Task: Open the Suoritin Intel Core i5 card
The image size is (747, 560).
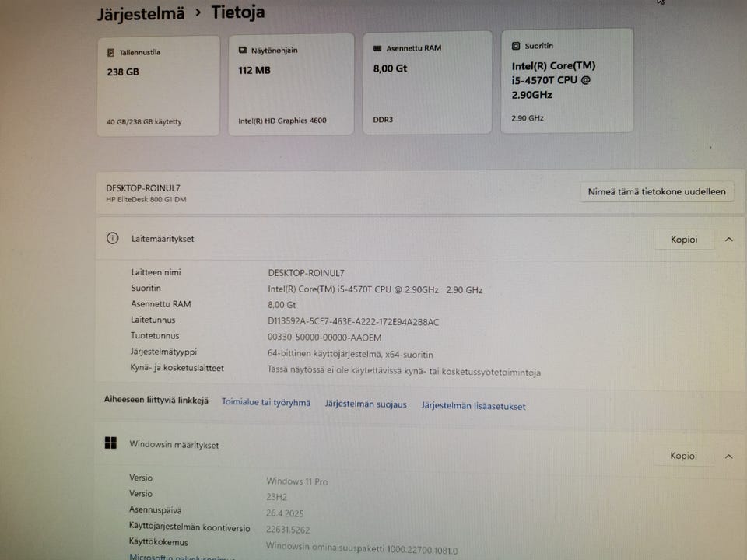Action: pyautogui.click(x=567, y=81)
